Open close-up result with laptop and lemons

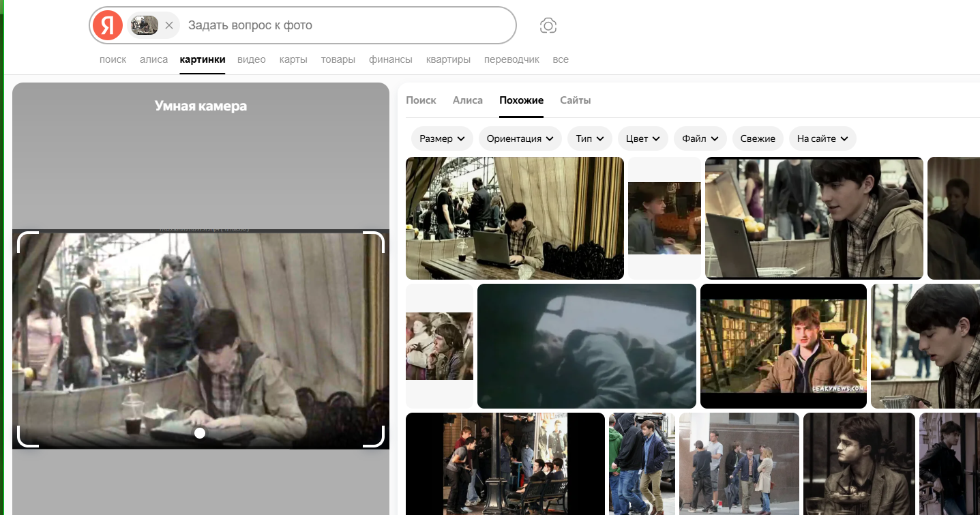coord(814,218)
